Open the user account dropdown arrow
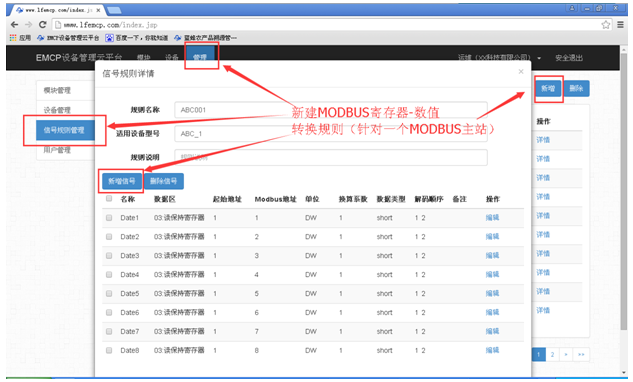The height and width of the screenshot is (382, 633). (x=539, y=58)
